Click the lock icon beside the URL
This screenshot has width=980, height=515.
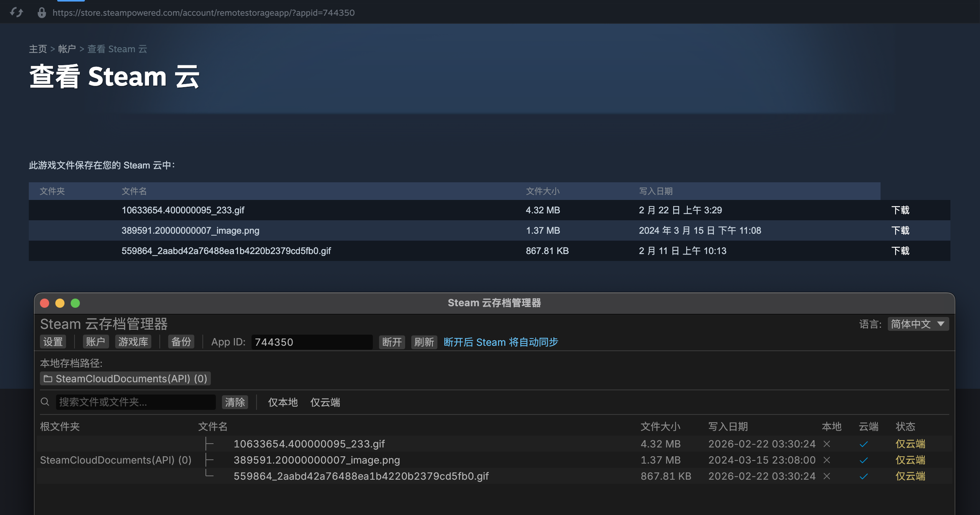coord(42,13)
